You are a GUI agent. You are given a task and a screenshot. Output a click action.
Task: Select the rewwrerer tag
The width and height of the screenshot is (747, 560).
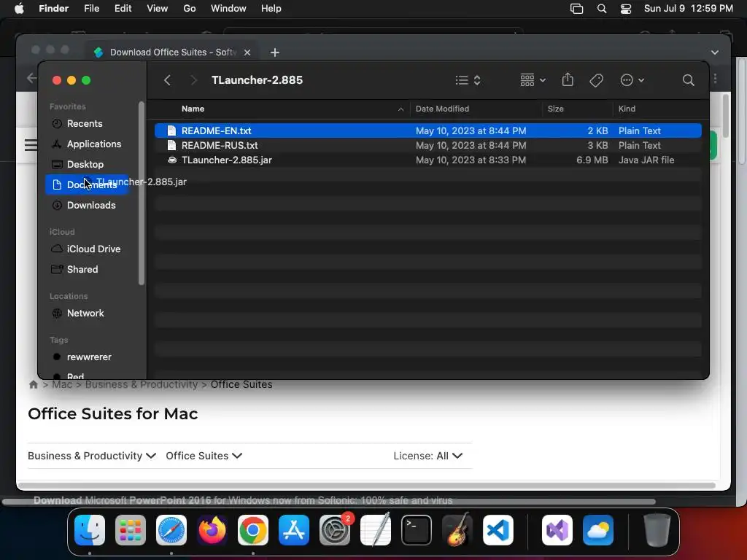click(89, 357)
